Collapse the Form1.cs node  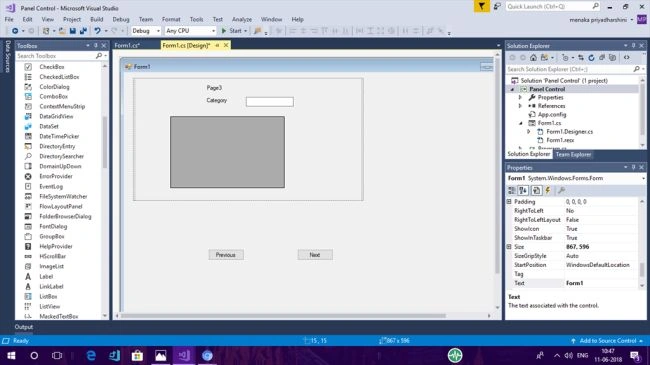521,123
